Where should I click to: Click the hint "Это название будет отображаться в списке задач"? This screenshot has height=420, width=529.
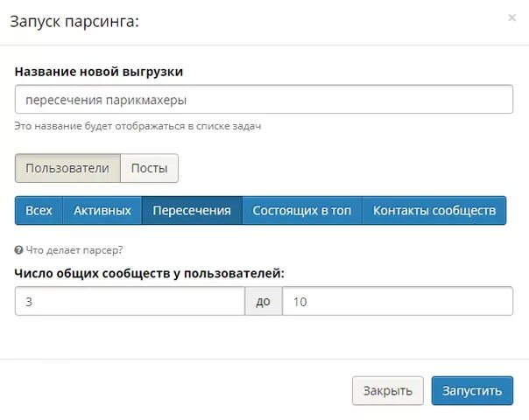(x=138, y=126)
